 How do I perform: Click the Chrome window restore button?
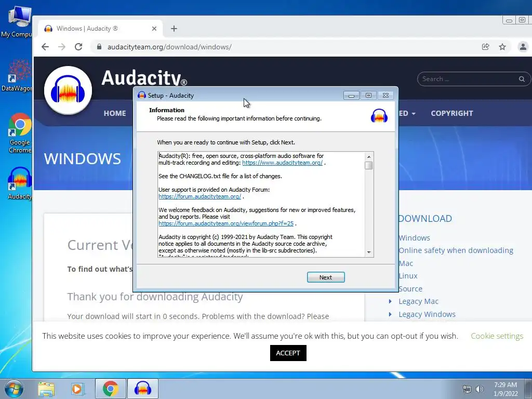click(x=522, y=20)
